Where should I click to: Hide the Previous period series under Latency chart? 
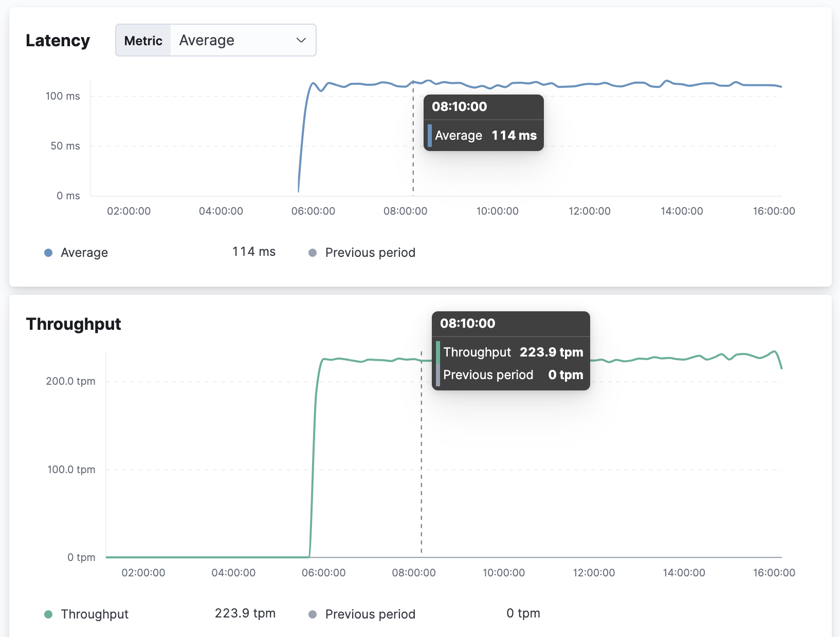(370, 252)
